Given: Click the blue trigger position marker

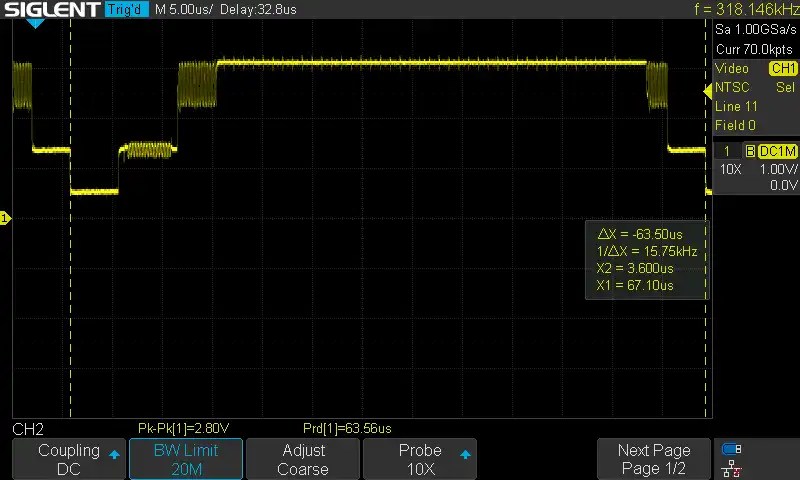Looking at the screenshot, I should point(35,22).
